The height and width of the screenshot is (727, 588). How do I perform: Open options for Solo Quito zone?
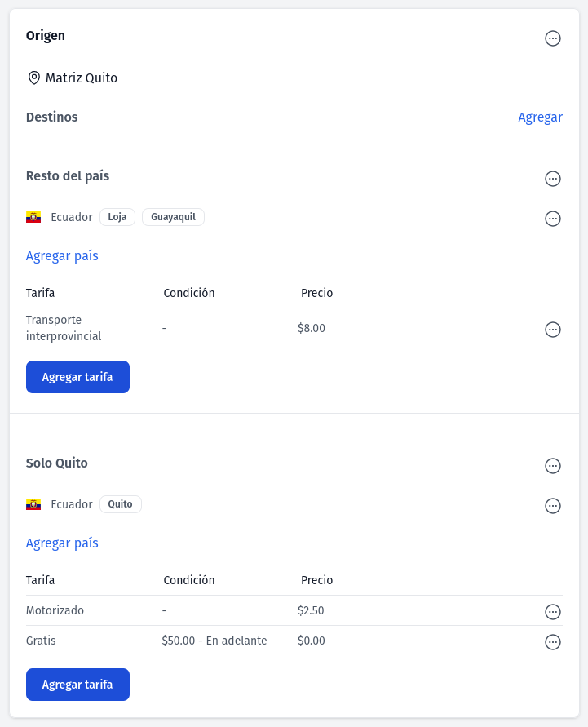pos(552,466)
